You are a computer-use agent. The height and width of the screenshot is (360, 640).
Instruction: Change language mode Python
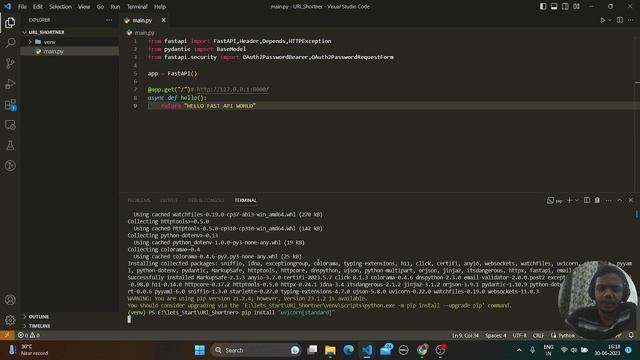coord(566,335)
